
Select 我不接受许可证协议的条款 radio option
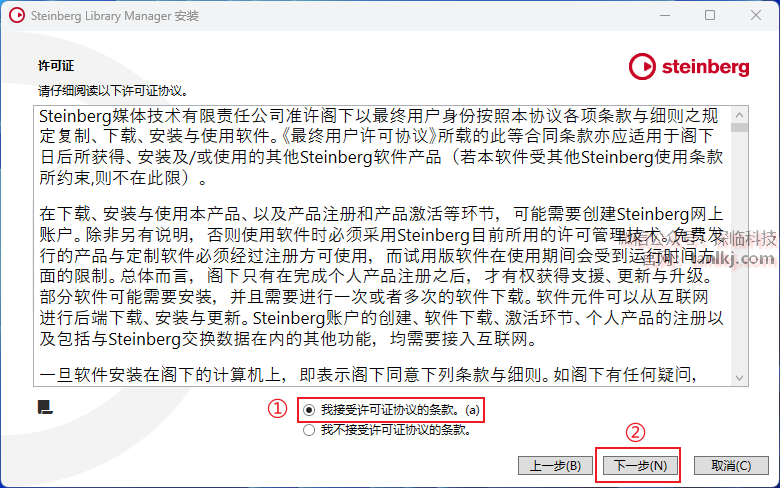pyautogui.click(x=309, y=430)
